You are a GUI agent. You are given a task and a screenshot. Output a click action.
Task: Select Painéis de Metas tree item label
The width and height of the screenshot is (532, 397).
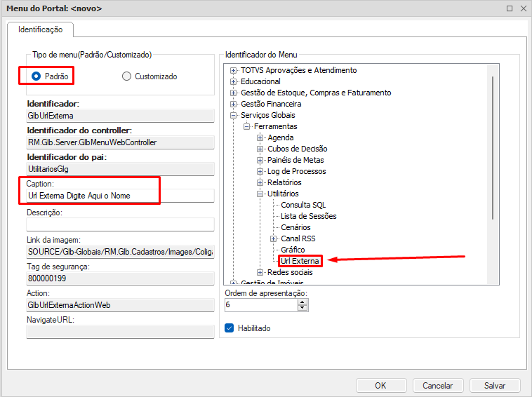coord(295,160)
